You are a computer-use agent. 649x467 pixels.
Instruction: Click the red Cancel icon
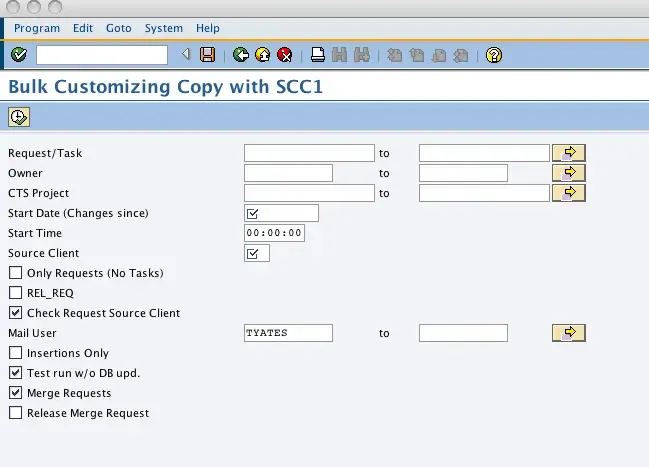point(284,55)
